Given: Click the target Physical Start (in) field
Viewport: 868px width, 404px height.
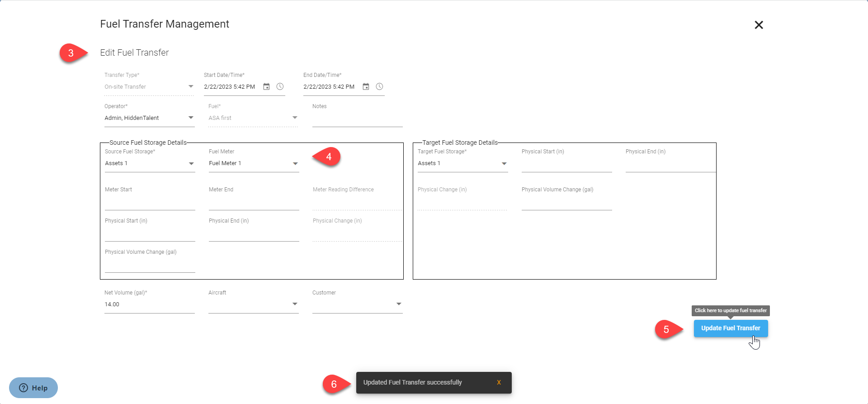Looking at the screenshot, I should click(566, 164).
